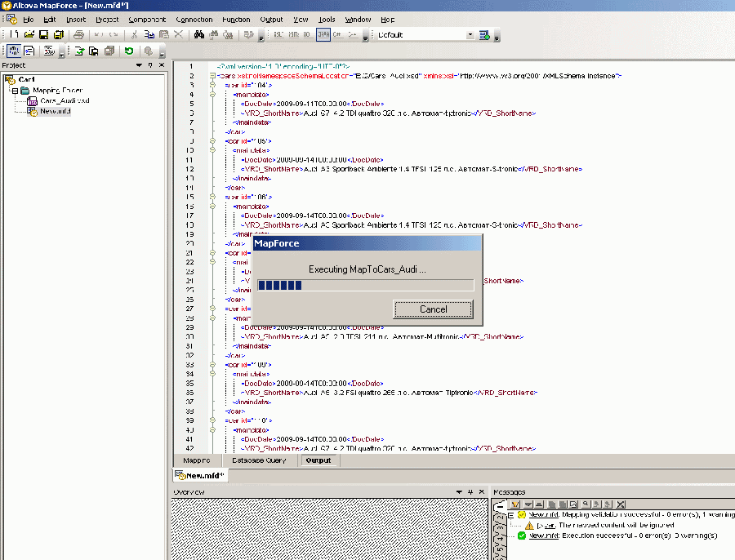Image resolution: width=735 pixels, height=560 pixels.
Task: Select the Car1 project root node
Action: click(26, 79)
